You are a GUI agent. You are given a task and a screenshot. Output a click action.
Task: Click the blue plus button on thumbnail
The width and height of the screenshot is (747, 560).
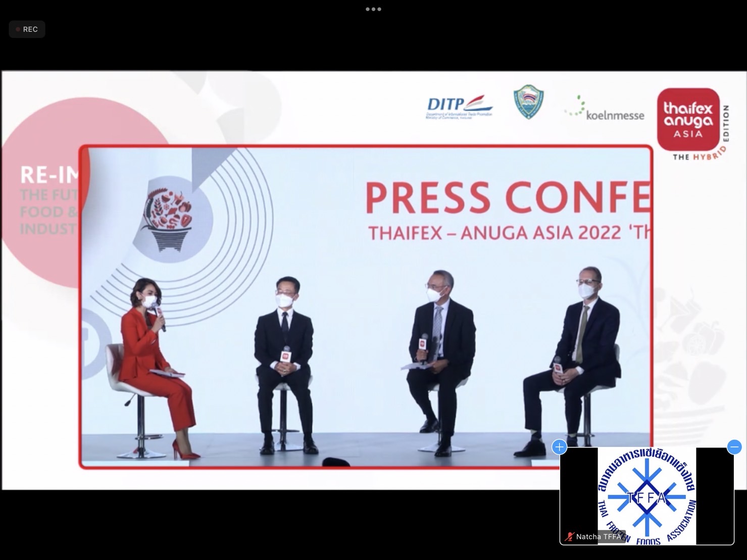(559, 447)
